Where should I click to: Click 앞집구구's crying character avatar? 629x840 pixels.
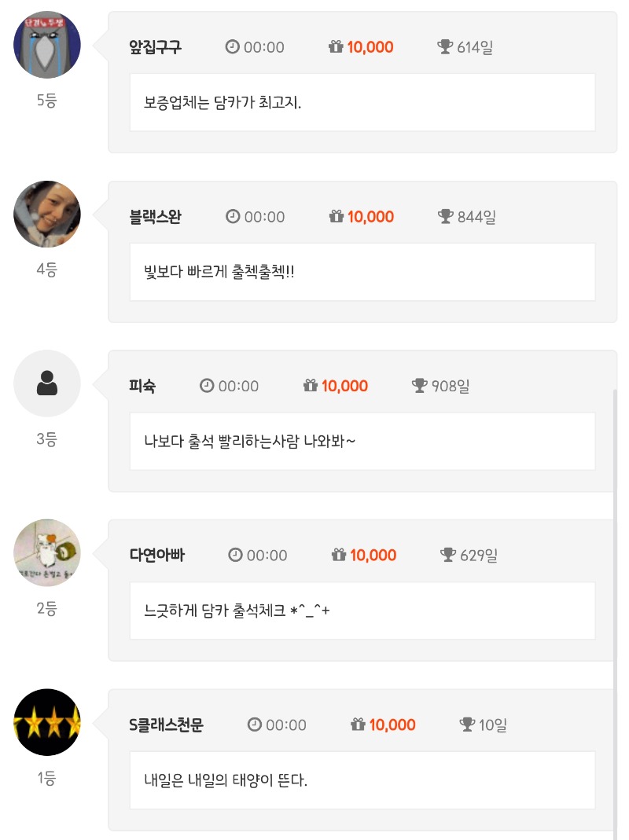pyautogui.click(x=47, y=45)
